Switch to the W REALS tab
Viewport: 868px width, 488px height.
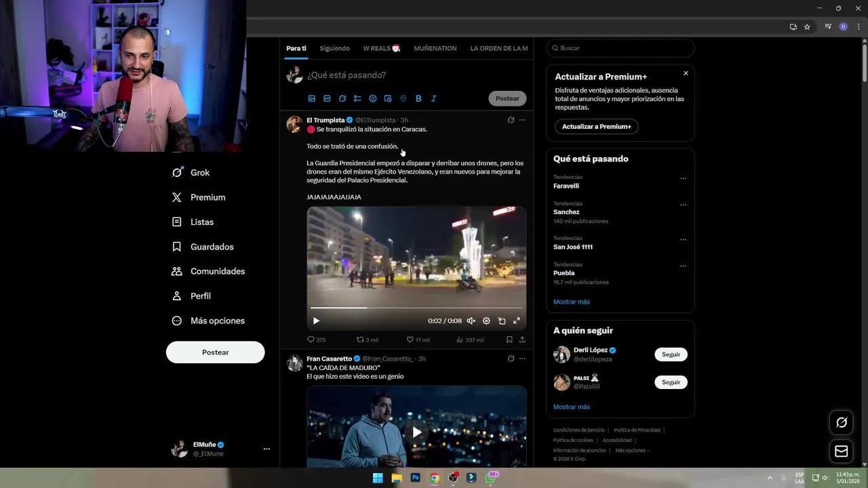(x=381, y=48)
